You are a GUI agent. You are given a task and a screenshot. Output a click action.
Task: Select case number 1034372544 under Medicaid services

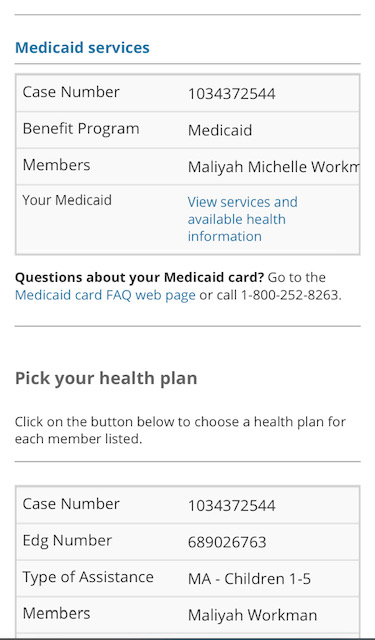tap(231, 94)
